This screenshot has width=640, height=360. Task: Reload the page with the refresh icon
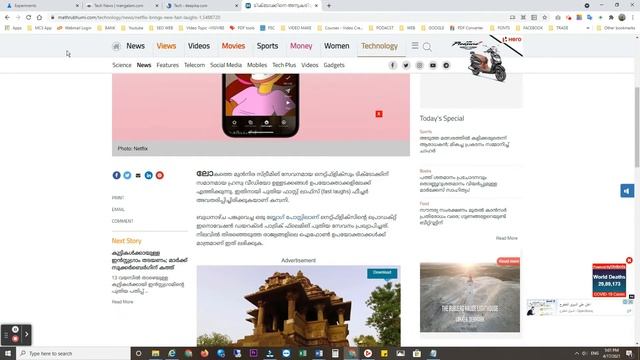coord(29,18)
